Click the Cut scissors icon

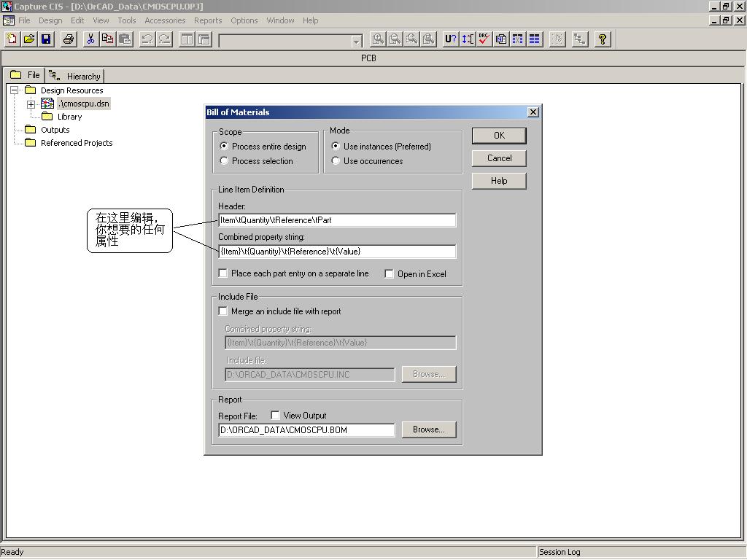[90, 39]
